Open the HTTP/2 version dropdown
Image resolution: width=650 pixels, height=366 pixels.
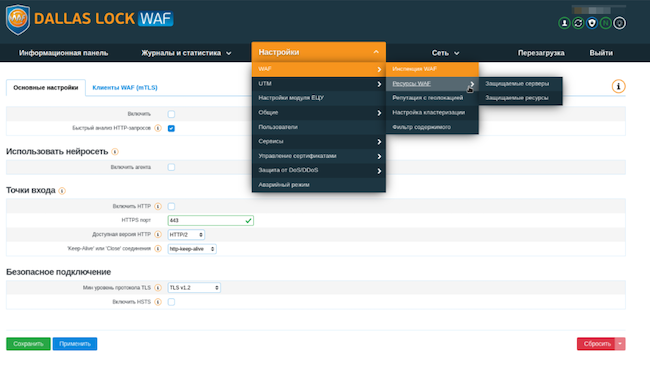pyautogui.click(x=186, y=235)
